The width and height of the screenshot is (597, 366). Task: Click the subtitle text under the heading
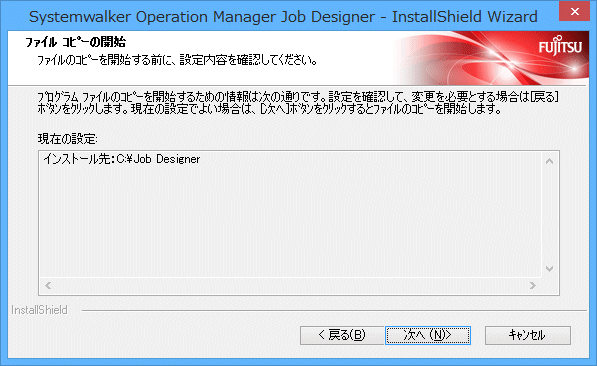(177, 60)
